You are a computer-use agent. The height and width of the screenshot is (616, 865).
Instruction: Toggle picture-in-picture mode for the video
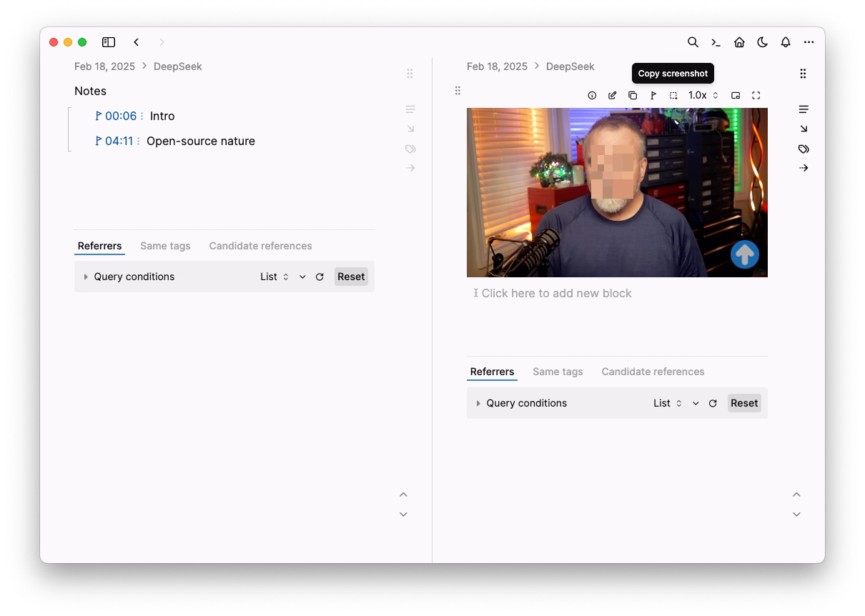coord(736,95)
